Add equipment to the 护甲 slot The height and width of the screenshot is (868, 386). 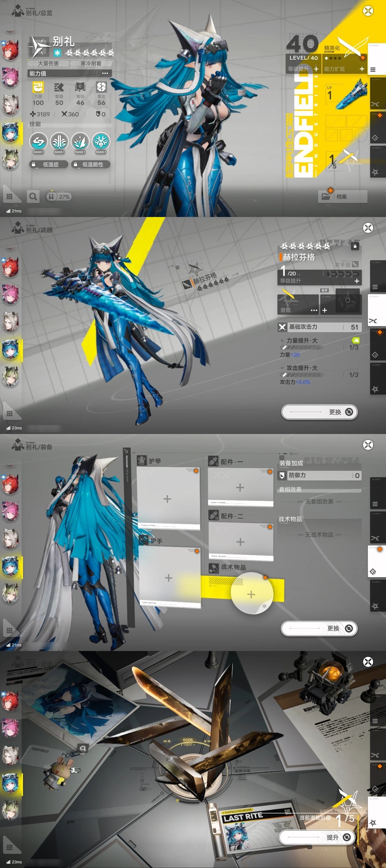tap(168, 499)
